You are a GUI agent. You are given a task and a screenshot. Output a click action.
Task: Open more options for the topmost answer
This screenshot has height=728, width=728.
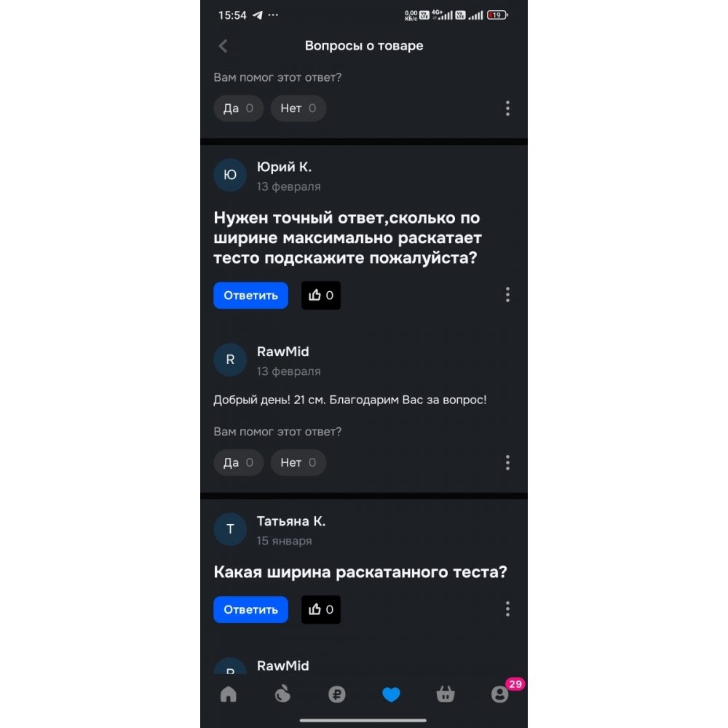507,108
